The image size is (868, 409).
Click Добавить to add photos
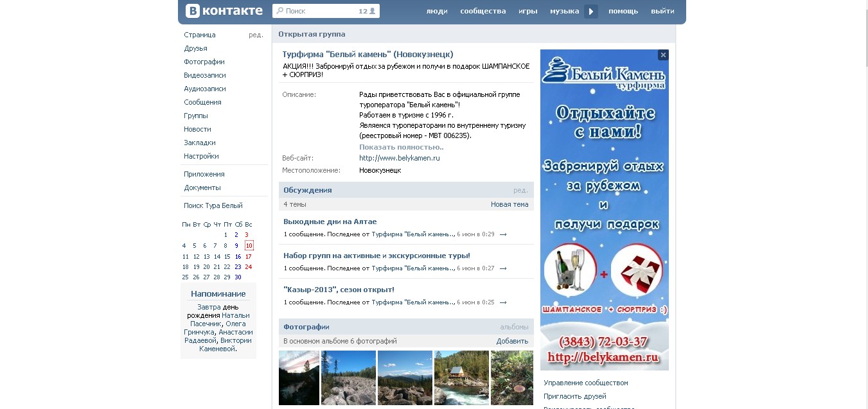(512, 341)
